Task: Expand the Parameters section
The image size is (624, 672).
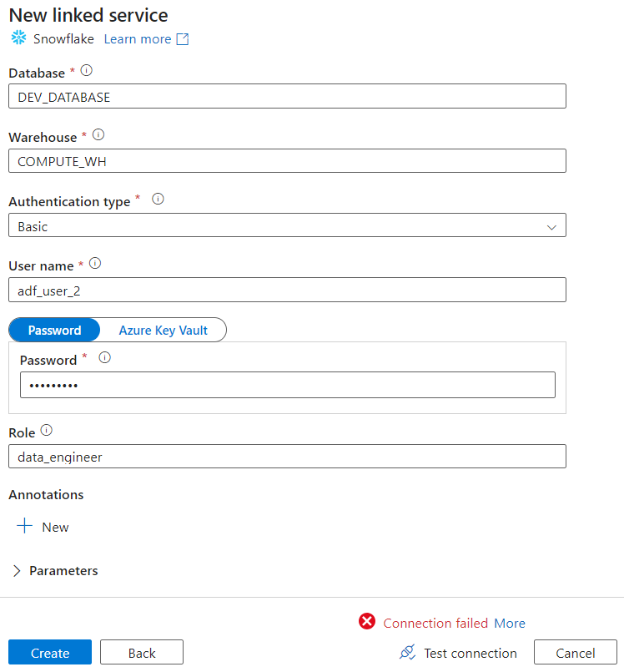Action: point(55,571)
